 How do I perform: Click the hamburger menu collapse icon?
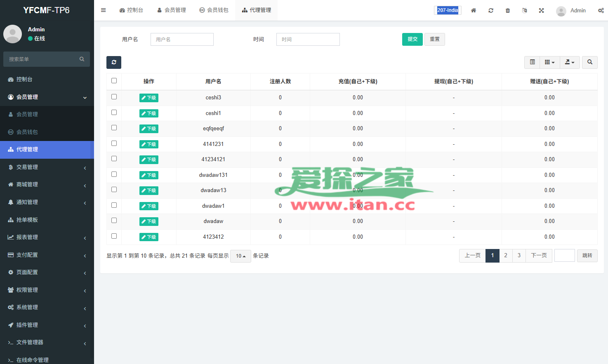(x=104, y=10)
